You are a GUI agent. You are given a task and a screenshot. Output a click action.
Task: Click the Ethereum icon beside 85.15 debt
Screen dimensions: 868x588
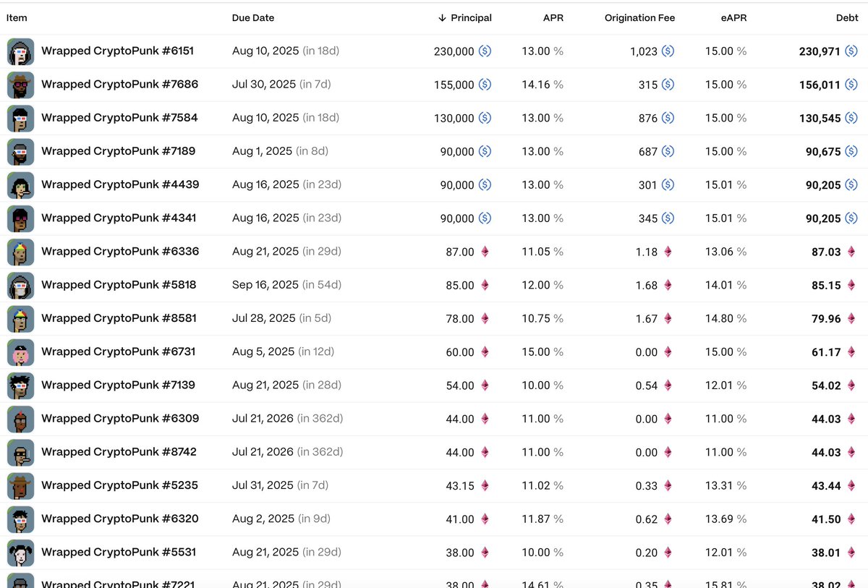(x=851, y=285)
